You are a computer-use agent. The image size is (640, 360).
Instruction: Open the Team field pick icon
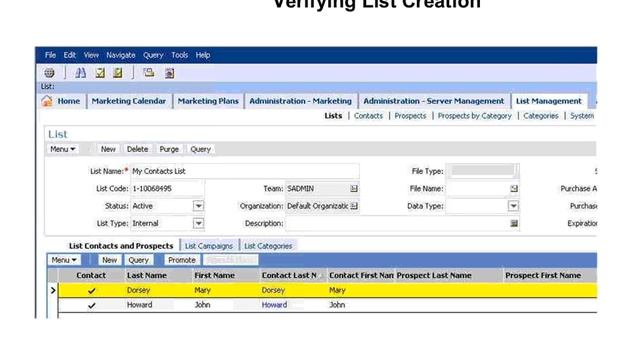point(354,189)
